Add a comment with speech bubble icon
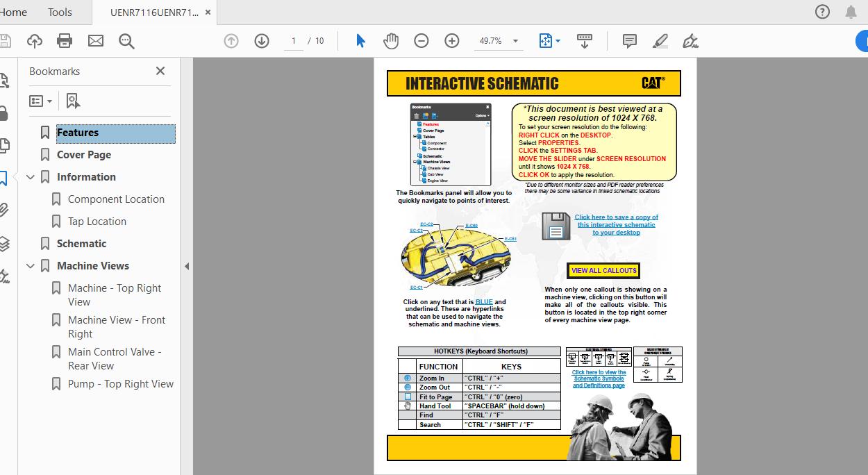Screen dimensions: 868x475 tap(630, 41)
